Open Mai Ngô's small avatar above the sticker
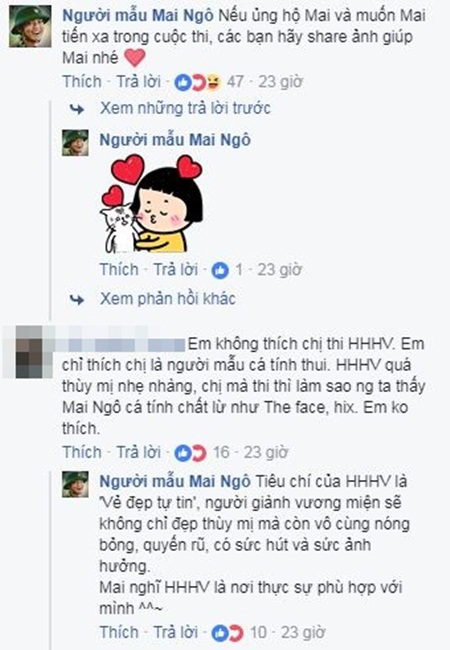 pyautogui.click(x=75, y=143)
